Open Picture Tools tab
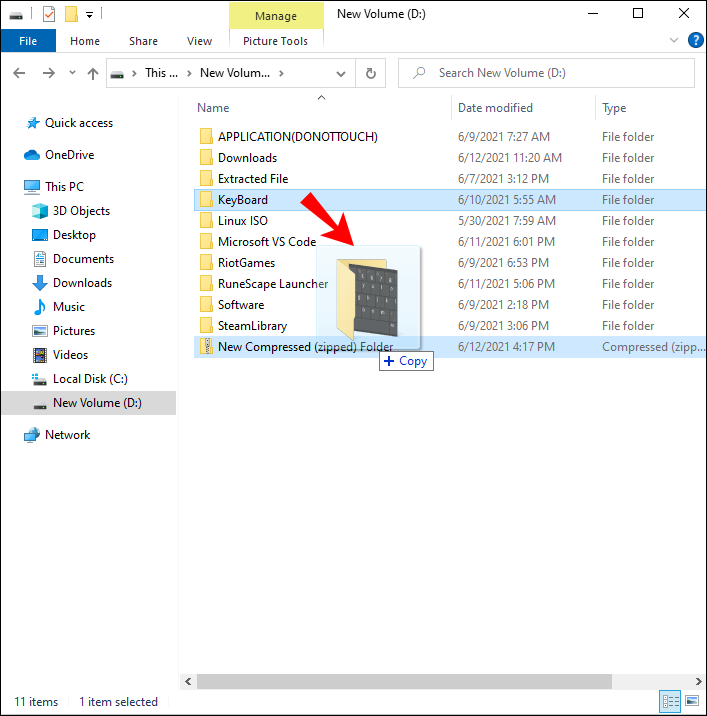Image resolution: width=707 pixels, height=716 pixels. coord(275,41)
